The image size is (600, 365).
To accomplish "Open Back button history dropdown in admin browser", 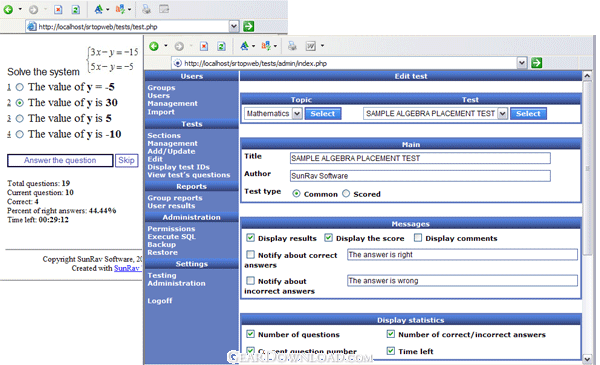I will (166, 46).
